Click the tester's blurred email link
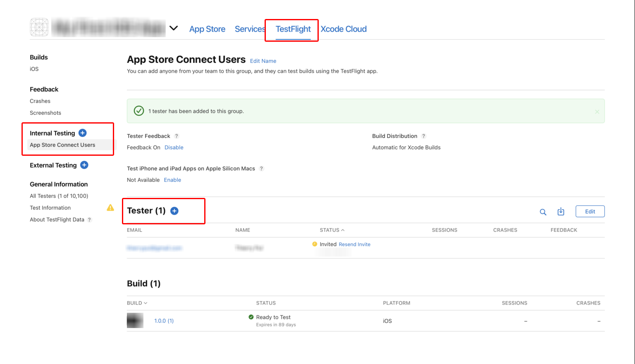The height and width of the screenshot is (364, 635). pyautogui.click(x=155, y=248)
